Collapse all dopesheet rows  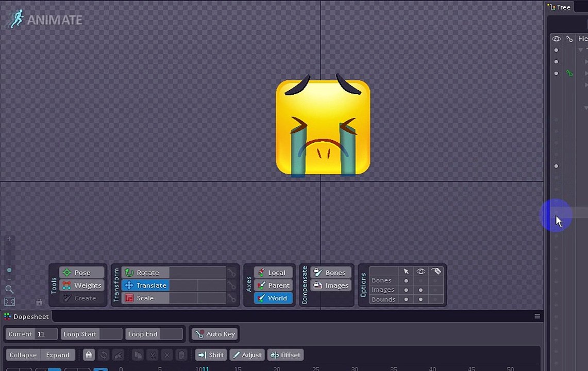pyautogui.click(x=23, y=355)
